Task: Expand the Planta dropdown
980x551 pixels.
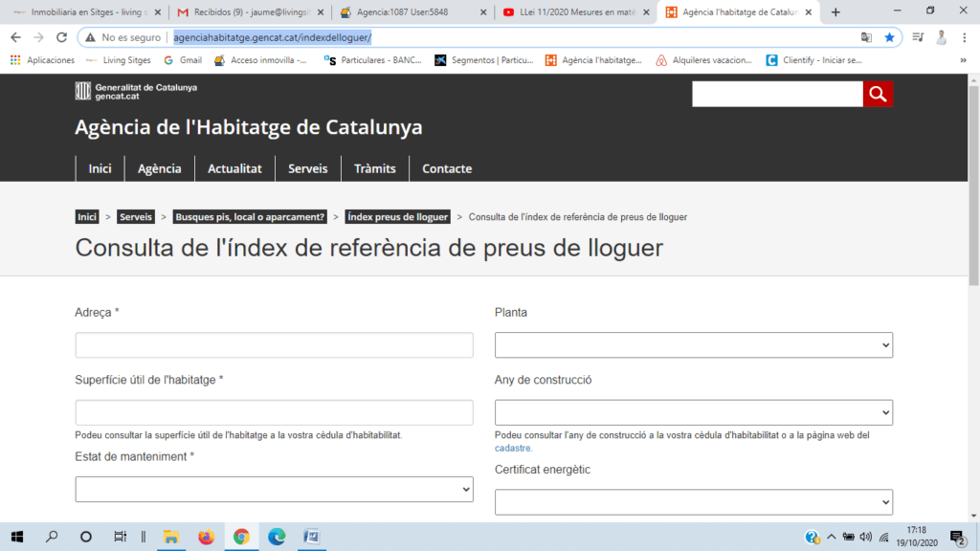Action: [x=693, y=345]
